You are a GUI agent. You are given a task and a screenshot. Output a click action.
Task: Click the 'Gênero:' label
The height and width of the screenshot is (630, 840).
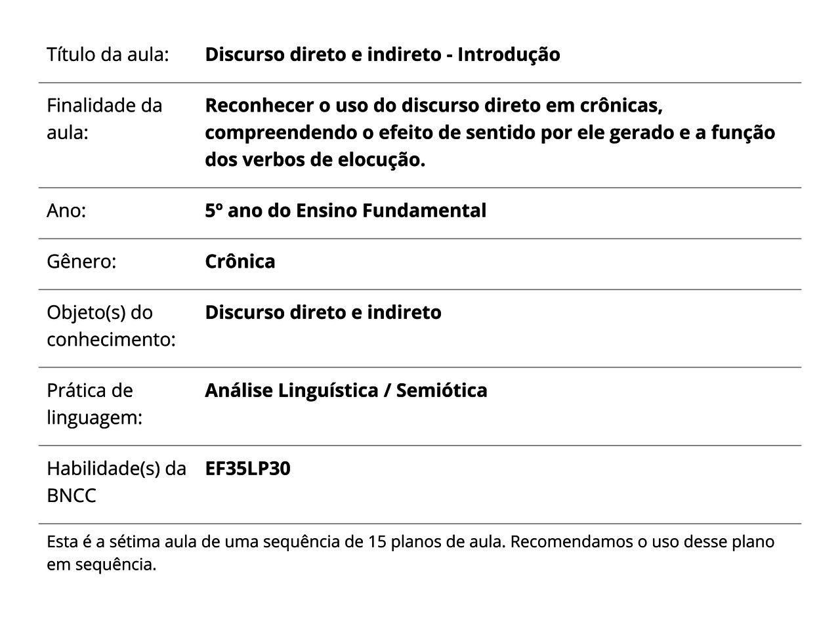[x=81, y=261]
